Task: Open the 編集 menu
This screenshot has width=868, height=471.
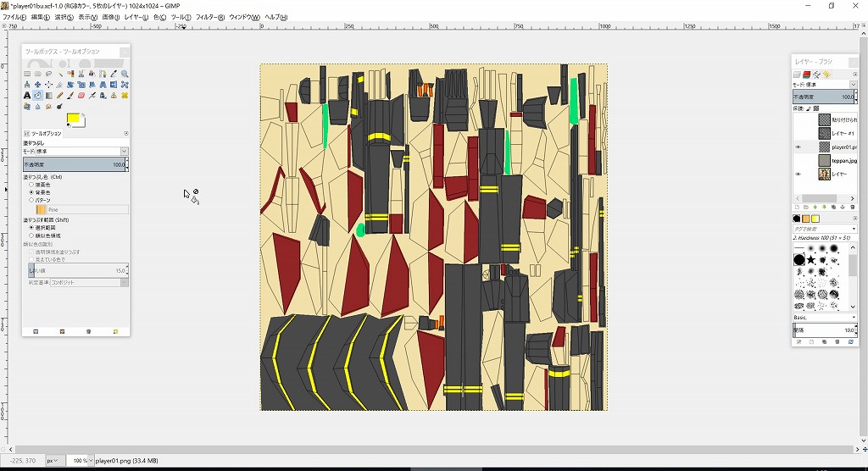Action: click(x=40, y=17)
